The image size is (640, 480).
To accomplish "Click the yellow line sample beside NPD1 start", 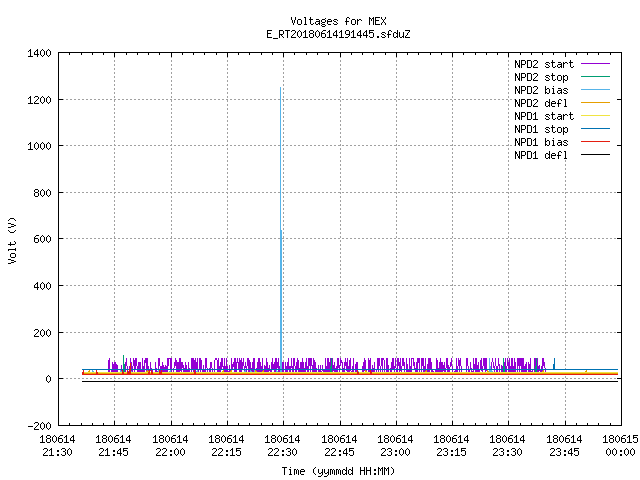I will tap(595, 116).
